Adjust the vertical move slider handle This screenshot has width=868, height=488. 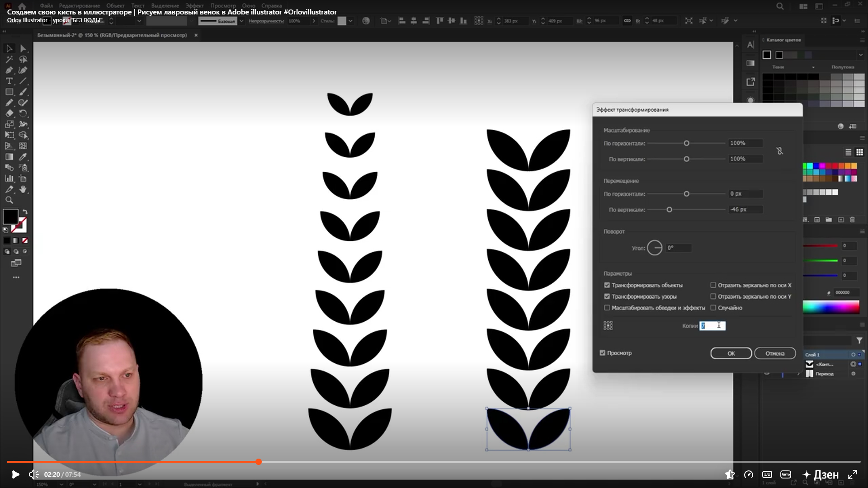pos(669,210)
